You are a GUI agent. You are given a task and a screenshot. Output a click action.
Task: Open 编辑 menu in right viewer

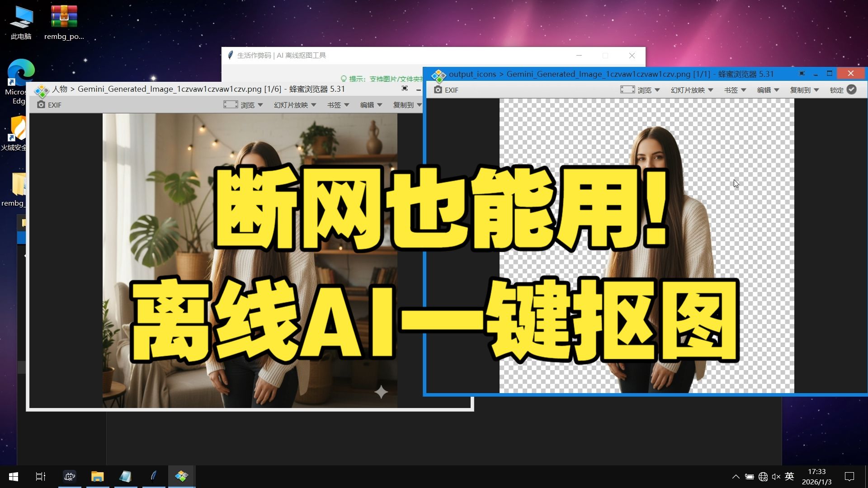tap(768, 90)
